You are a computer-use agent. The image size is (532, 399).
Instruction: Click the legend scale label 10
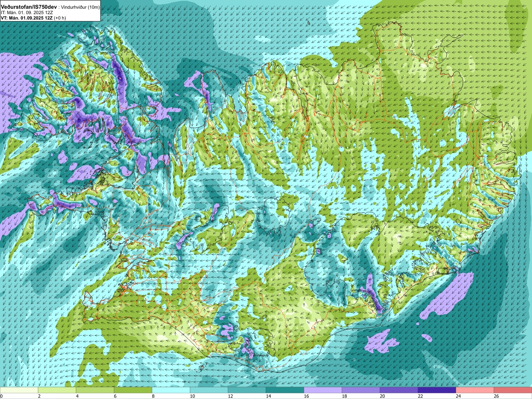192,396
